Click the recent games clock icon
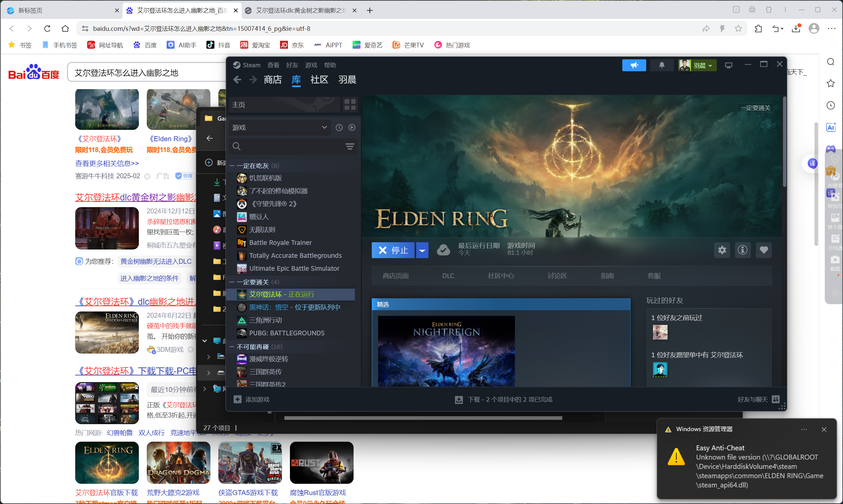 pos(339,128)
